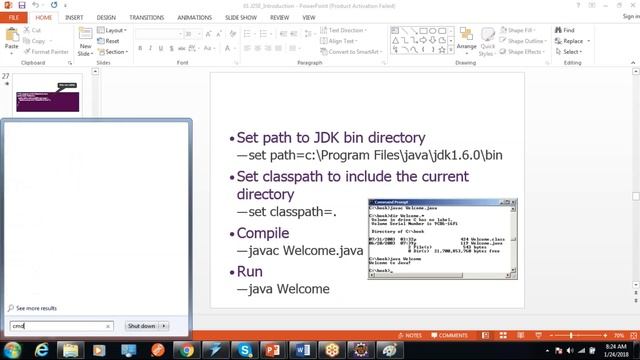This screenshot has width=640, height=360.
Task: Switch to the SLIDE SHOW tab
Action: coord(241,18)
